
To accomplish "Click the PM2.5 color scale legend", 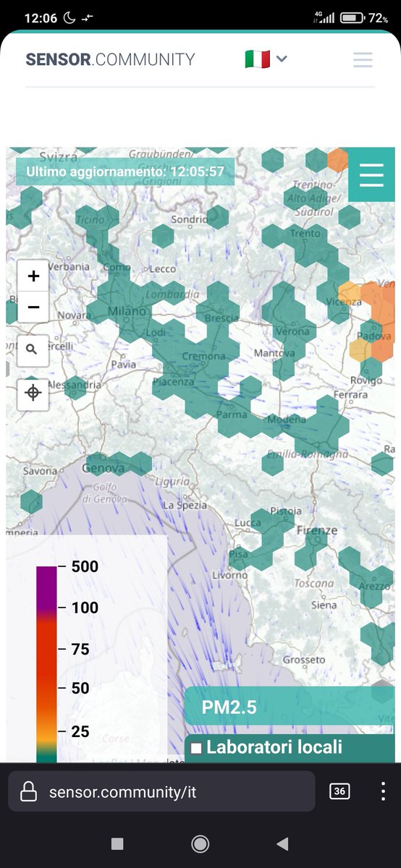I will click(47, 664).
